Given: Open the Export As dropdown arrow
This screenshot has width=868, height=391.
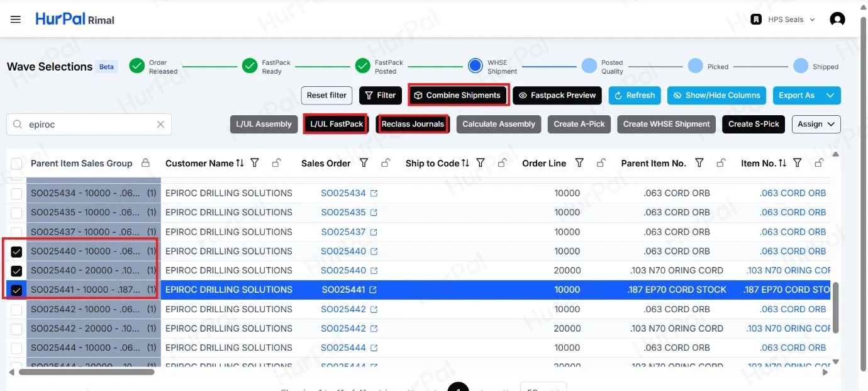Looking at the screenshot, I should [830, 96].
